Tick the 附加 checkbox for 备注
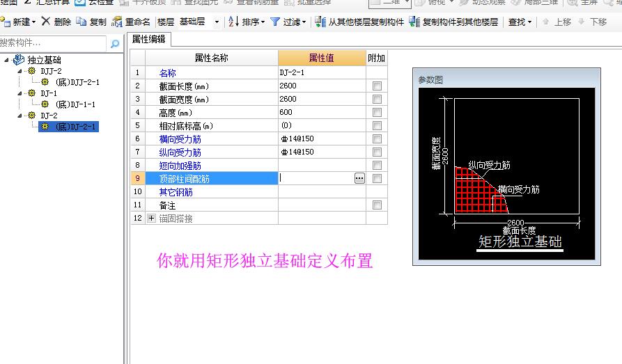The image size is (622, 364). click(x=377, y=205)
